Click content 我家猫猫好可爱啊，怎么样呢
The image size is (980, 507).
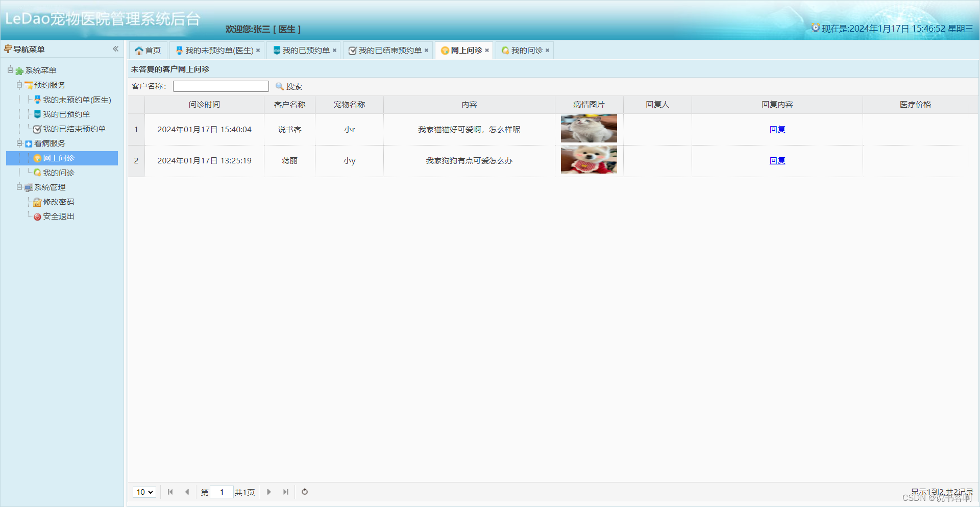tap(469, 130)
